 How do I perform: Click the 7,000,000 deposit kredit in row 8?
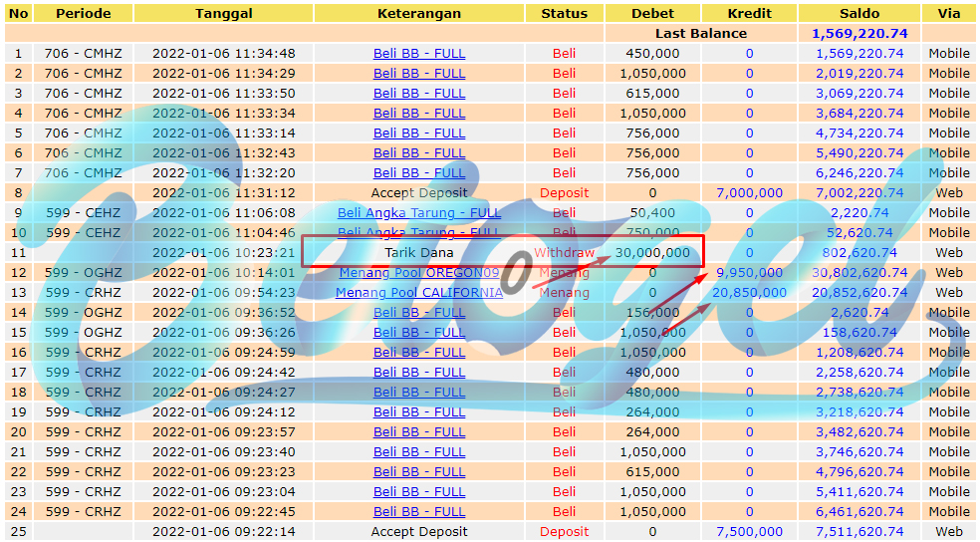[x=749, y=193]
